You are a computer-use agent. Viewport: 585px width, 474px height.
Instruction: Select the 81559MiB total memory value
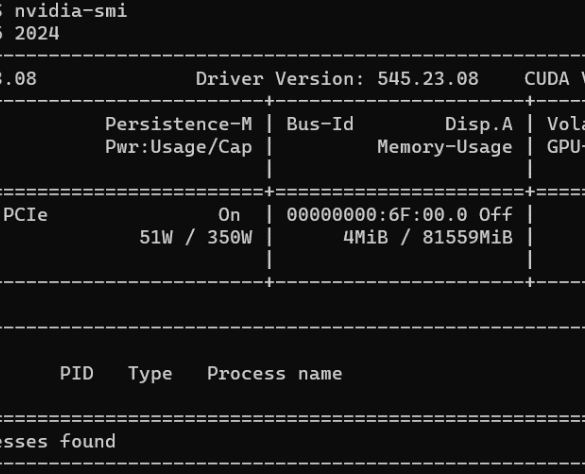468,237
